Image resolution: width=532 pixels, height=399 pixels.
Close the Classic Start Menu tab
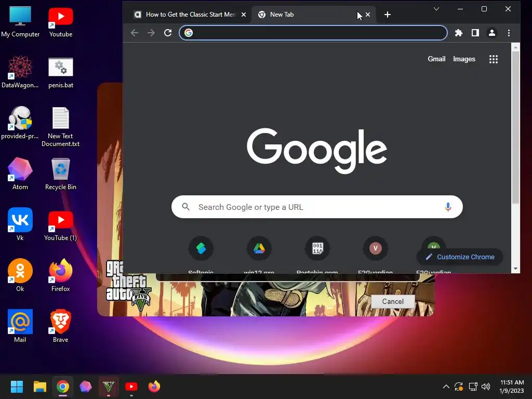(x=244, y=15)
